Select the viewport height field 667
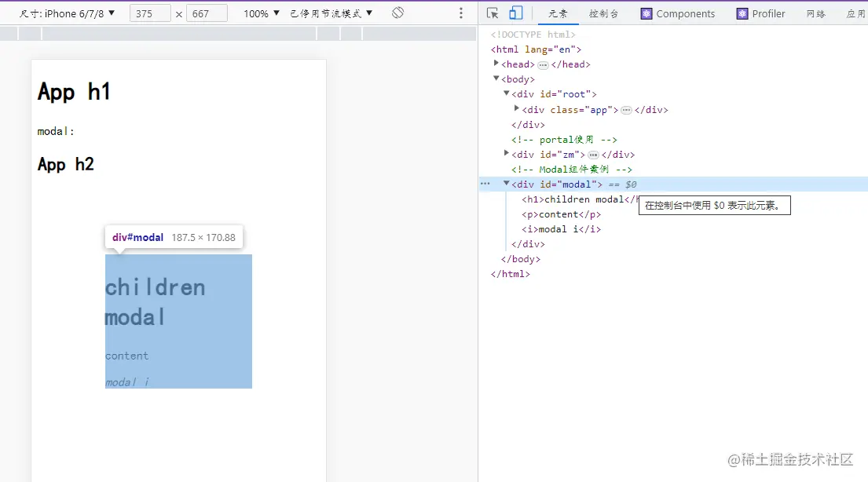 click(207, 13)
